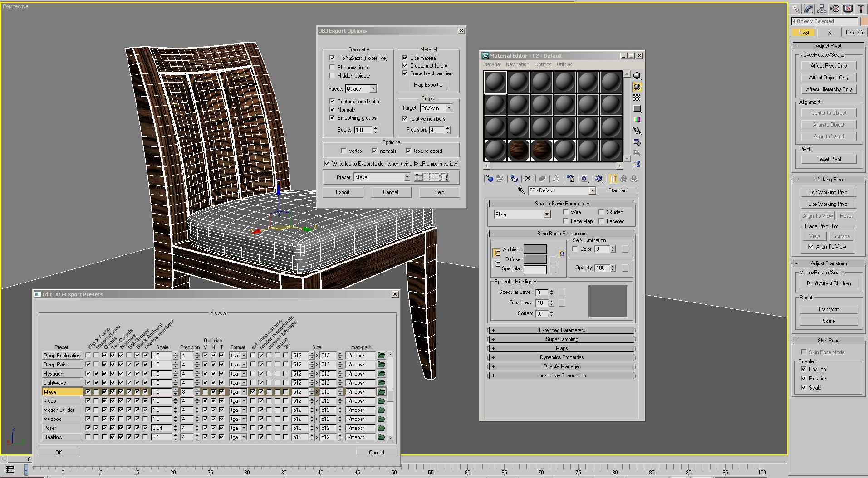The height and width of the screenshot is (478, 868).
Task: Click Assign Material to Selection icon
Action: coord(514,179)
